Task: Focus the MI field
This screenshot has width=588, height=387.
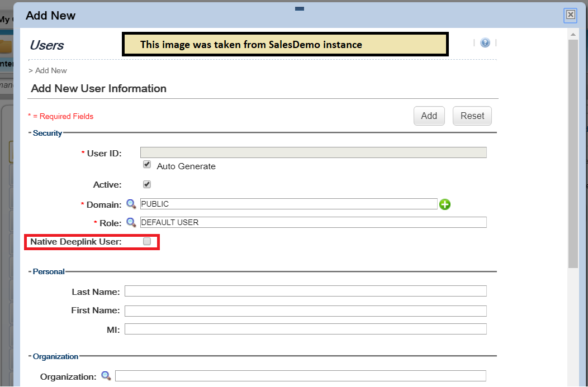Action: (x=306, y=329)
